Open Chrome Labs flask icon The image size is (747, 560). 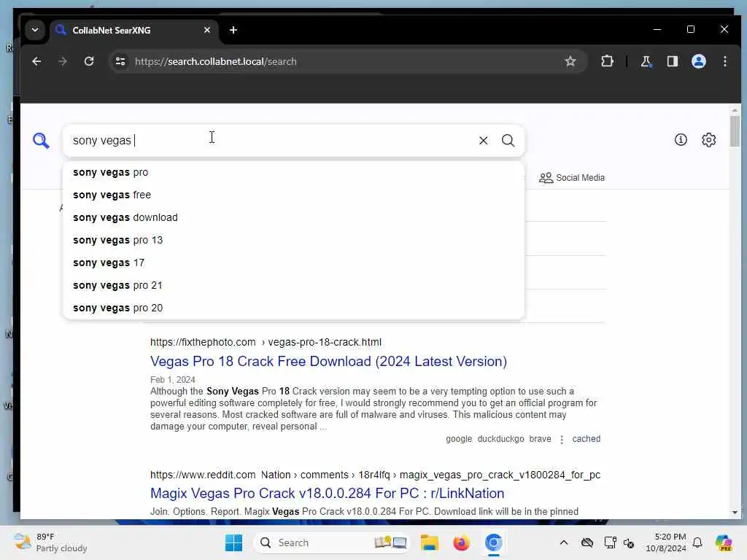click(x=646, y=61)
